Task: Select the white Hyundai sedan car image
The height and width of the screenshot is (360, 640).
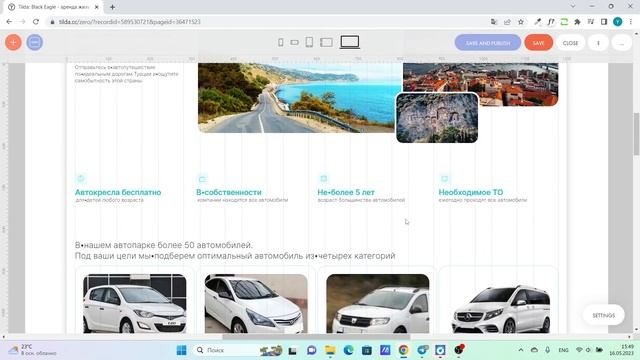Action: click(256, 304)
